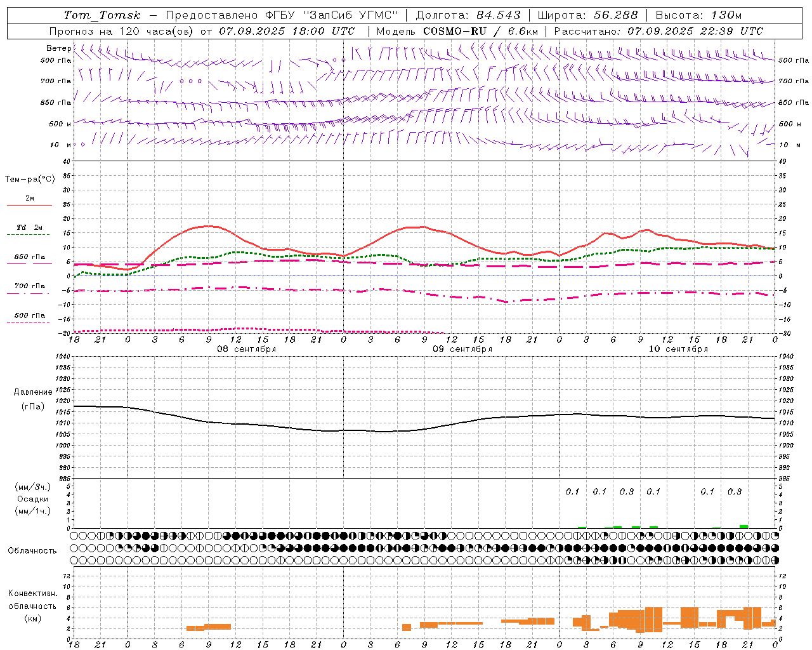Viewport: 812px width, 650px height.
Task: Click the elevation text Высота: 130м
Action: 698,15
